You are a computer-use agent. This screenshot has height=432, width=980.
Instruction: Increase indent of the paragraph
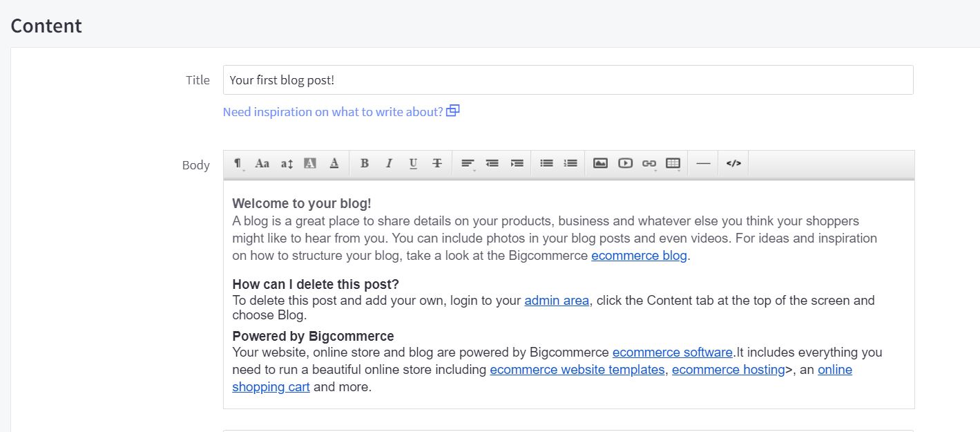click(x=517, y=164)
